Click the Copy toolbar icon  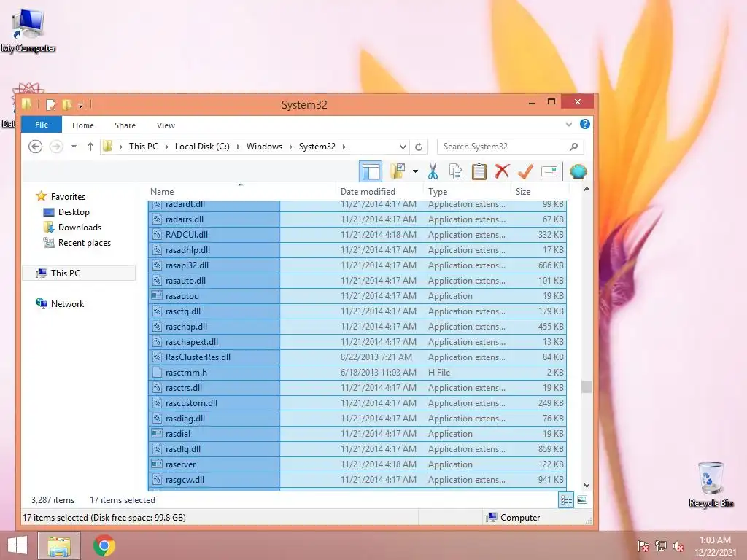coord(456,171)
